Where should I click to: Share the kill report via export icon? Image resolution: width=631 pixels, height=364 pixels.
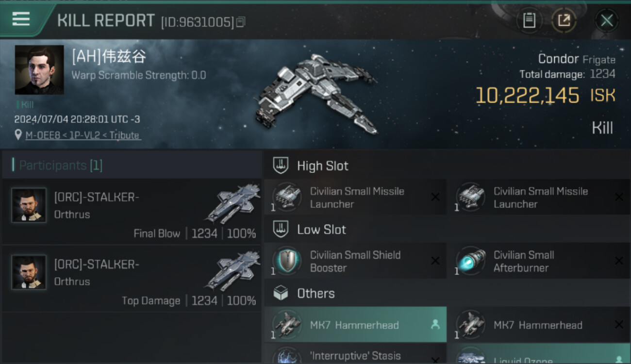[564, 20]
